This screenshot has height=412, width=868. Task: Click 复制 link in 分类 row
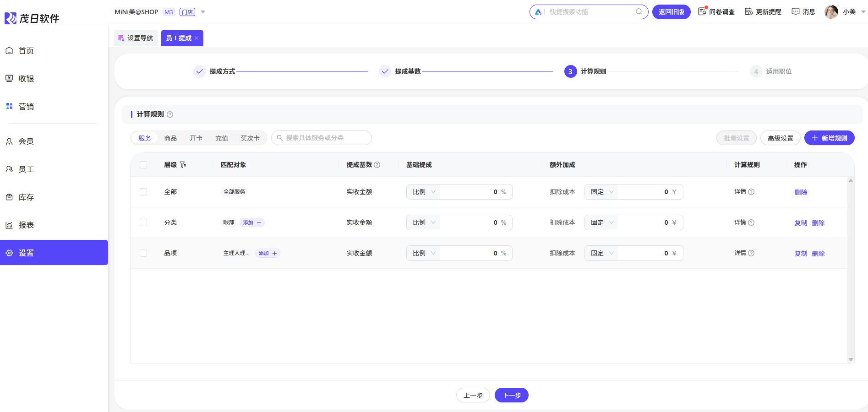tap(801, 223)
